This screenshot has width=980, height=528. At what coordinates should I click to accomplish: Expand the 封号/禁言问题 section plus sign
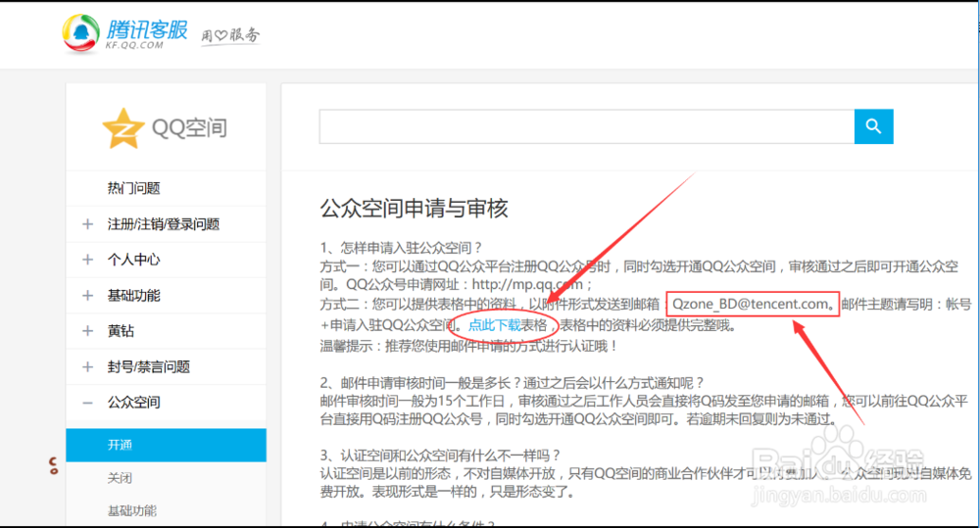87,366
